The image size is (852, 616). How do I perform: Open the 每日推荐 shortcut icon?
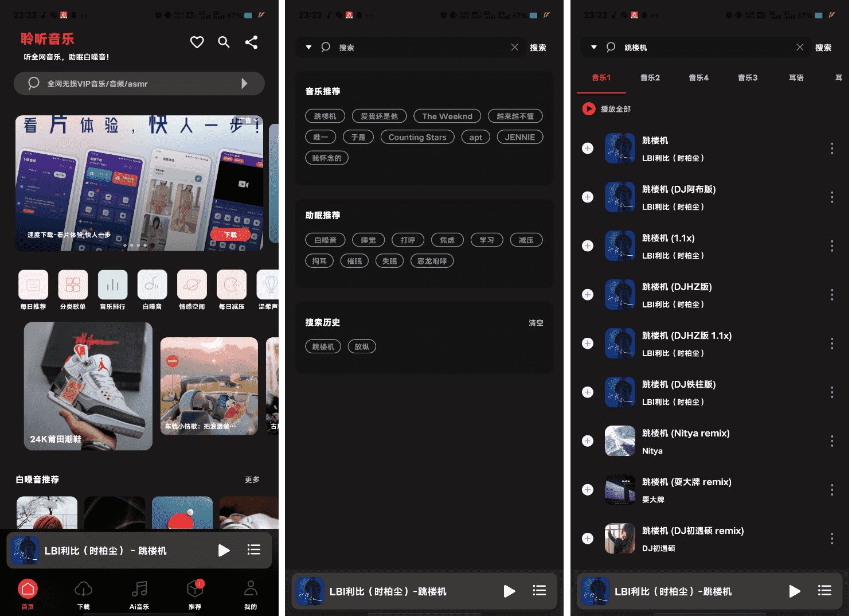pos(33,284)
